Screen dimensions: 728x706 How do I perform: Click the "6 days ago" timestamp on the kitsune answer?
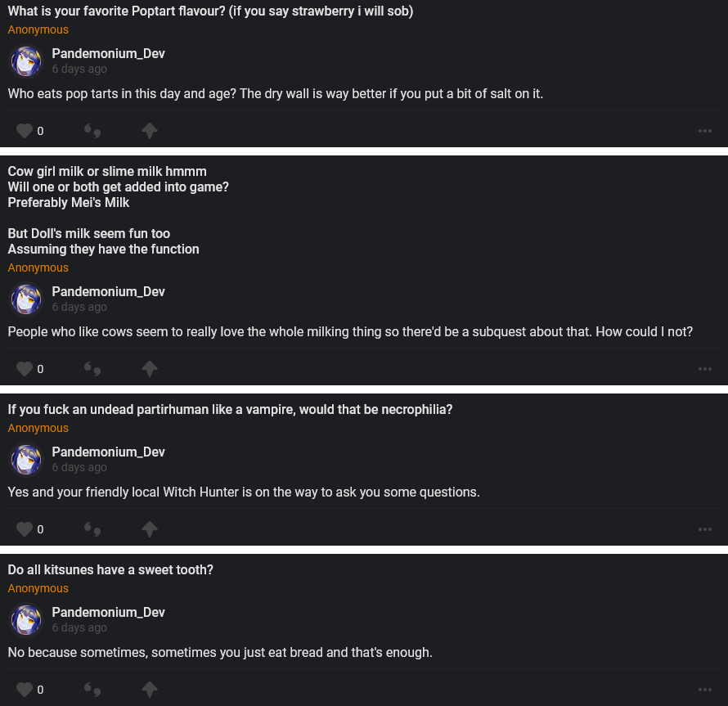(79, 627)
